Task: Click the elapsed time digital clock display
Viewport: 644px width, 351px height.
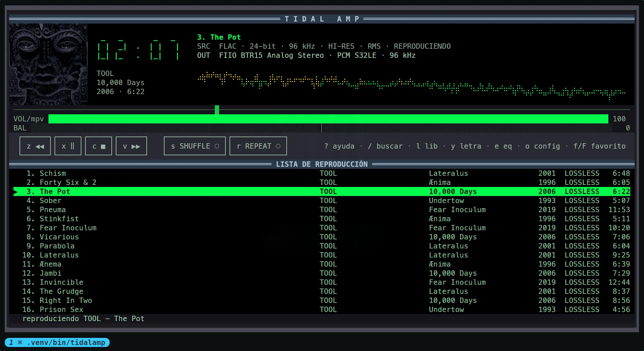Action: [138, 50]
